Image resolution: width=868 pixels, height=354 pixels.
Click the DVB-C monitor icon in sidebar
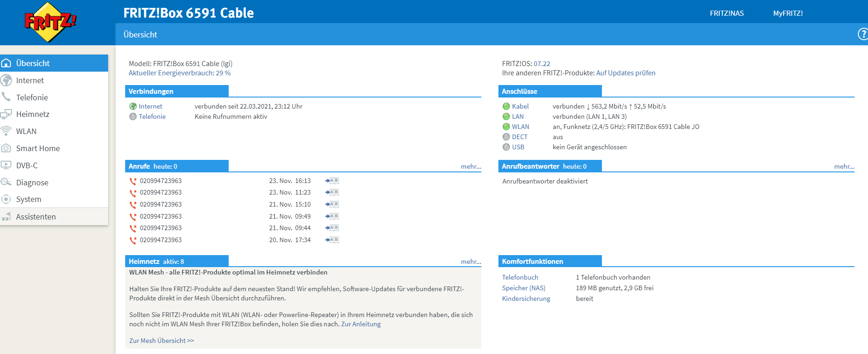pos(6,165)
